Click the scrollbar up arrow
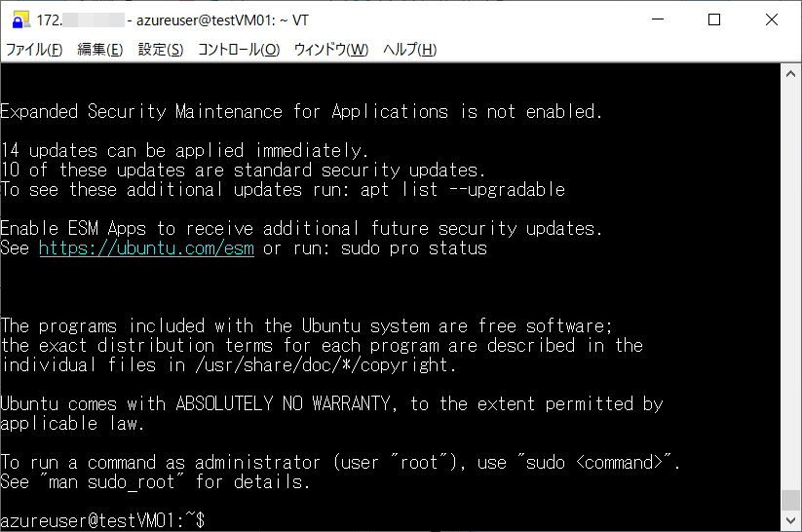Viewport: 802px width, 532px height. click(791, 74)
